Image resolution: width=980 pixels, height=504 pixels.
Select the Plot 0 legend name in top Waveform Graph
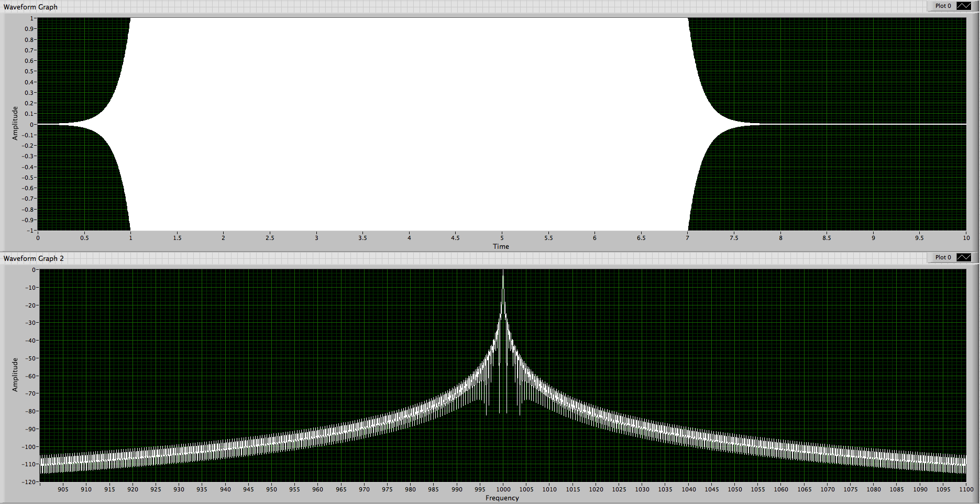click(x=943, y=6)
